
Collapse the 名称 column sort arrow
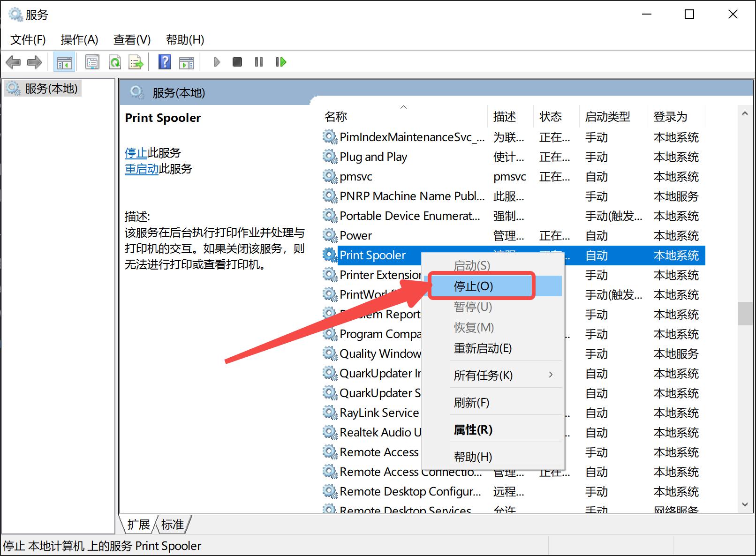[403, 107]
